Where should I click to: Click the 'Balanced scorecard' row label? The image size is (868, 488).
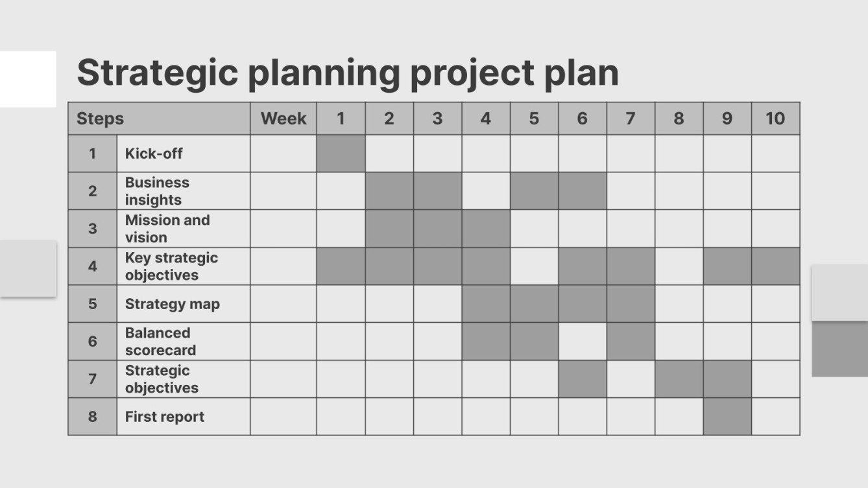click(160, 342)
